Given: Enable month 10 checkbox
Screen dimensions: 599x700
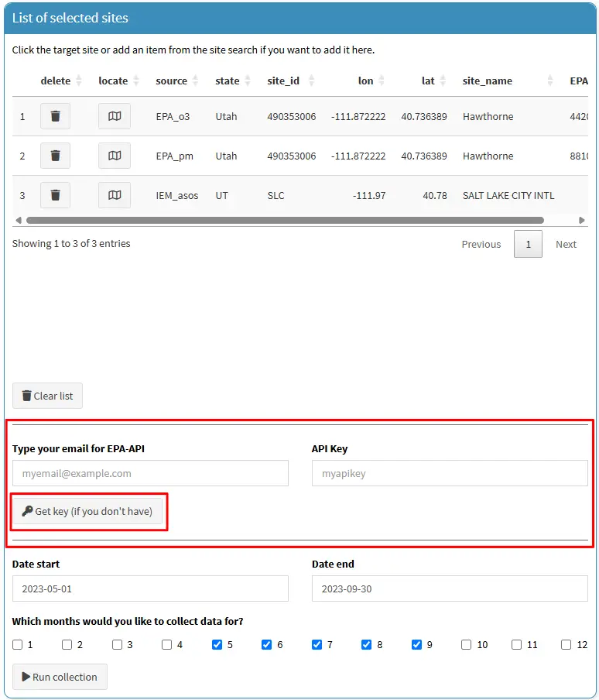Looking at the screenshot, I should click(467, 644).
